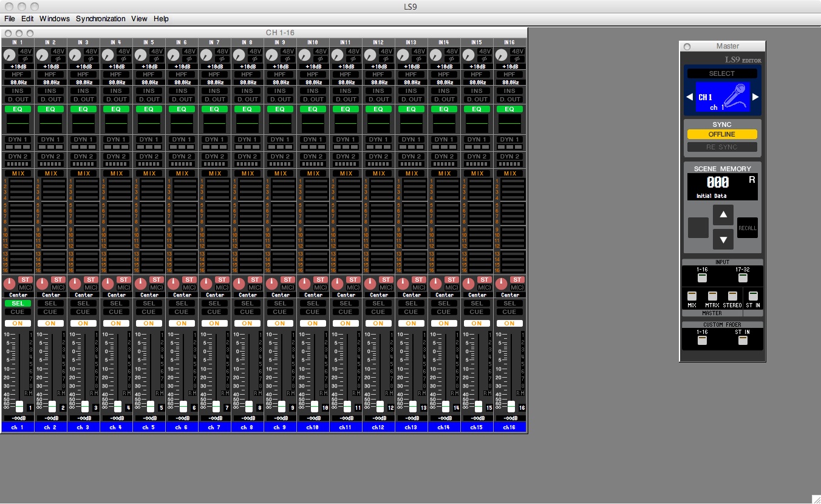Viewport: 821px width, 504px height.
Task: Open the File menu
Action: tap(10, 19)
